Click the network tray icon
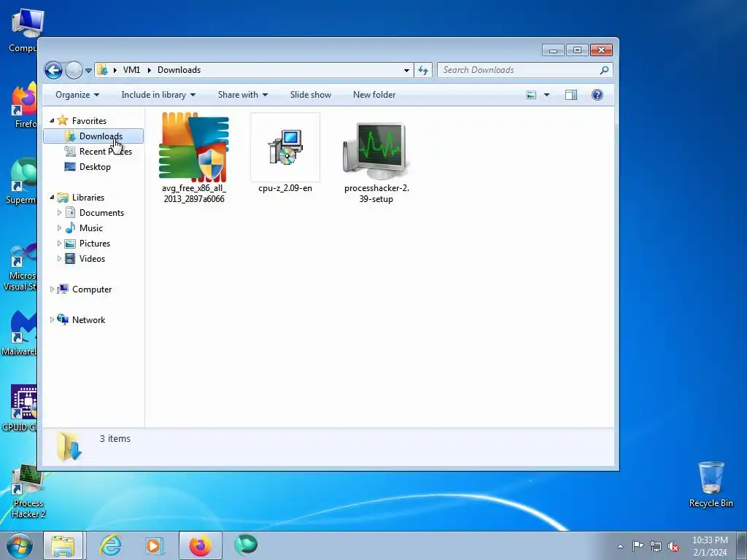Viewport: 747px width, 560px height. point(656,546)
